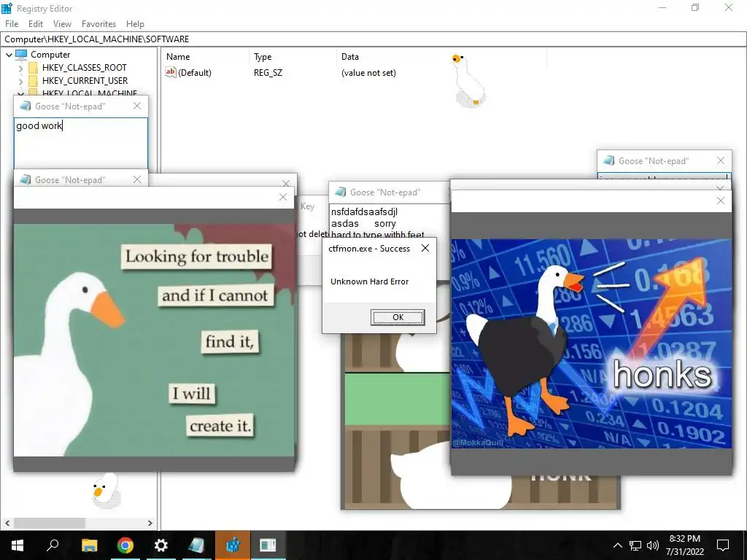
Task: Open File Explorer from the taskbar
Action: coord(89,545)
